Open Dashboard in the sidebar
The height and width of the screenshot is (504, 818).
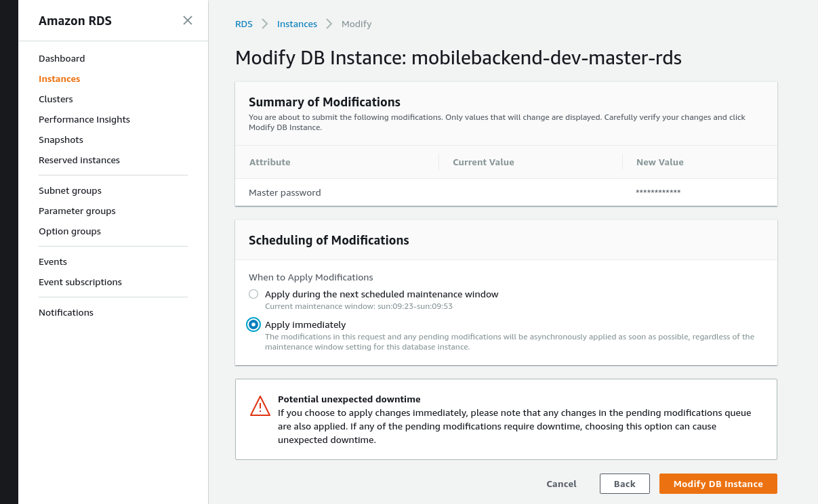[x=62, y=58]
